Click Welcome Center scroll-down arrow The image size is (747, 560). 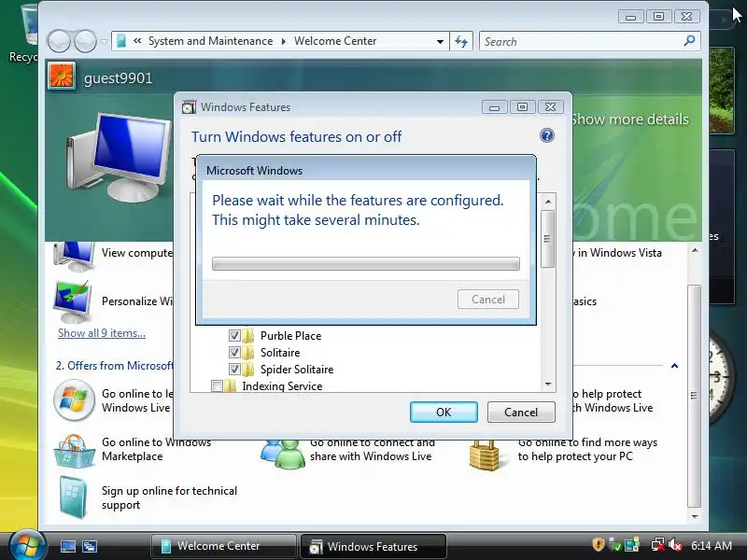tap(695, 516)
